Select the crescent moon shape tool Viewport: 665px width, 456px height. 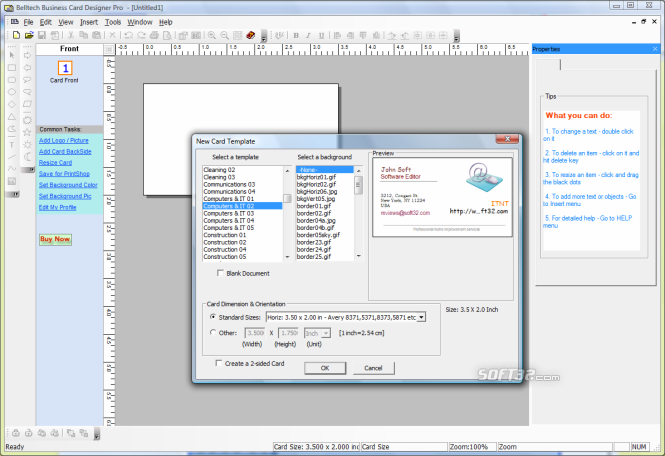point(27,157)
